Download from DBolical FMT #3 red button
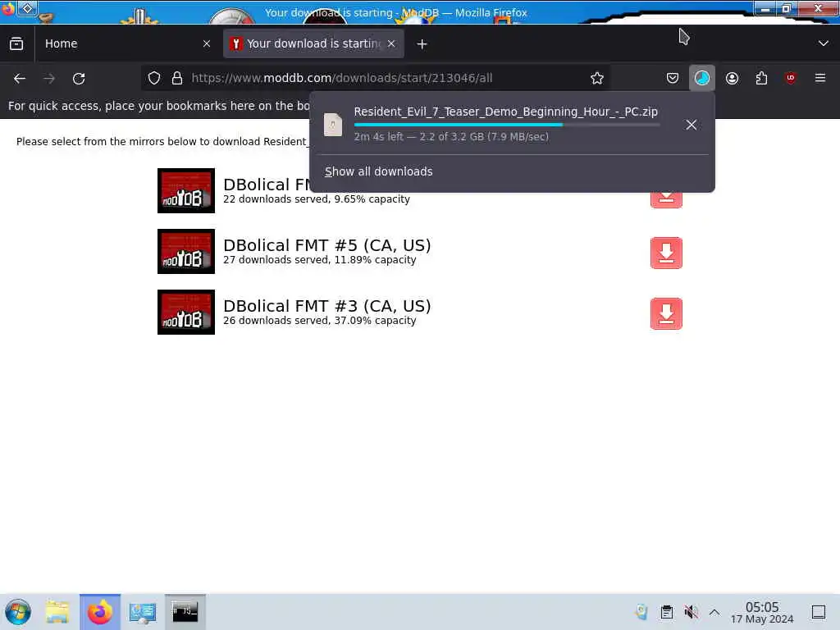This screenshot has height=630, width=840. [666, 313]
